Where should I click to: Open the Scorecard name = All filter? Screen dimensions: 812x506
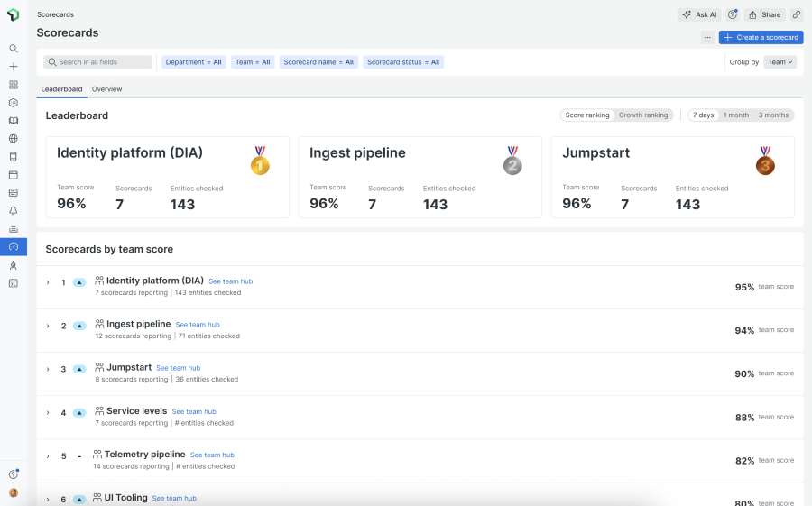click(x=318, y=62)
